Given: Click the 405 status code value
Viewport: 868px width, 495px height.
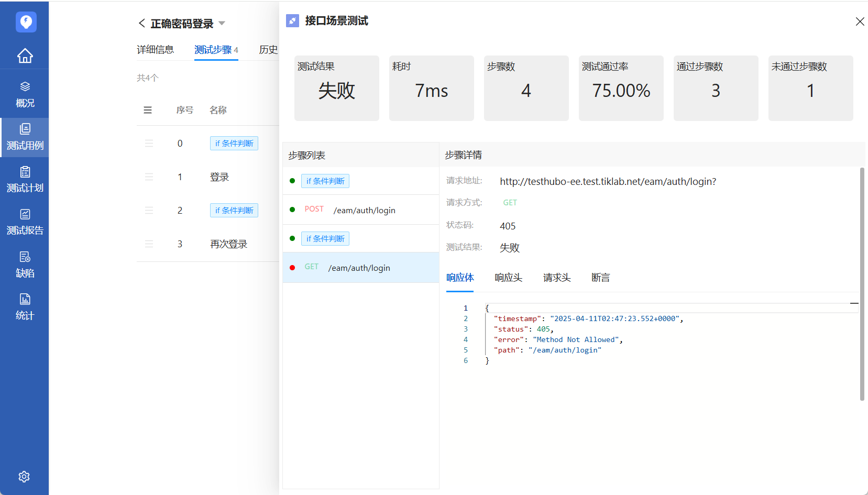Looking at the screenshot, I should coord(508,226).
